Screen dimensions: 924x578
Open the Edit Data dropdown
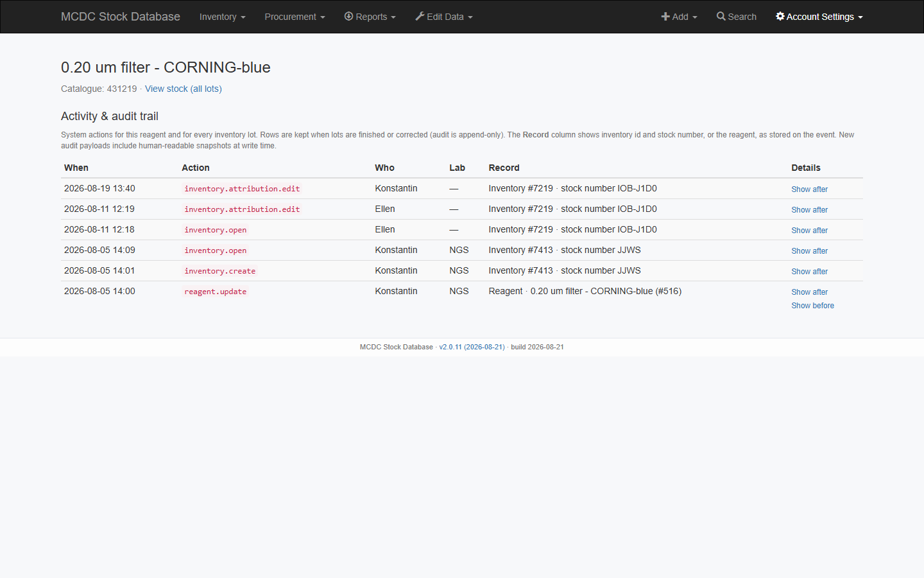pos(444,17)
